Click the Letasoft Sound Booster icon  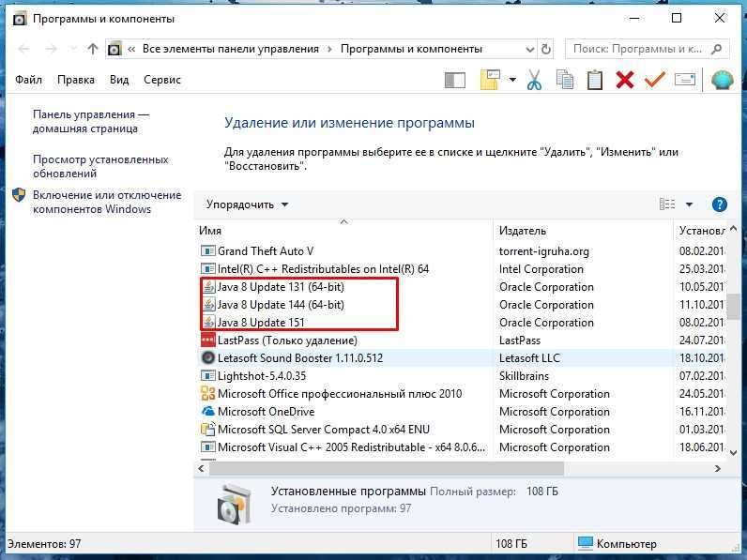[208, 357]
